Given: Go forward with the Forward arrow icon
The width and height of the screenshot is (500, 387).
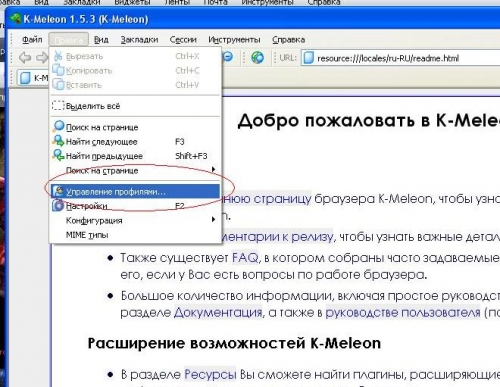Looking at the screenshot, I should coord(42,57).
